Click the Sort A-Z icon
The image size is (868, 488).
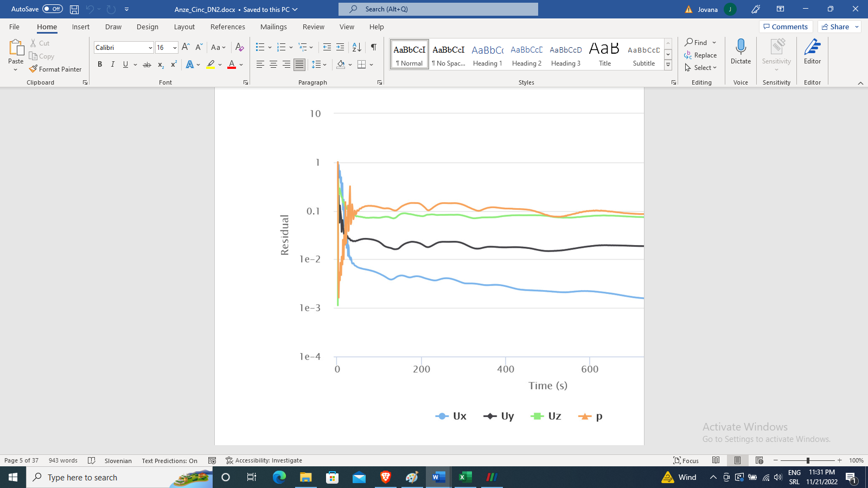click(x=356, y=47)
